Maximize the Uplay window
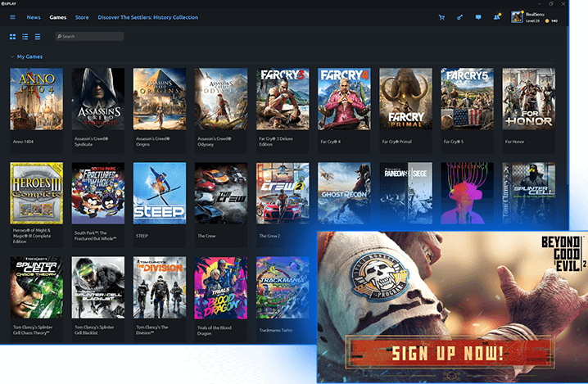Image resolution: width=588 pixels, height=384 pixels. click(x=551, y=4)
